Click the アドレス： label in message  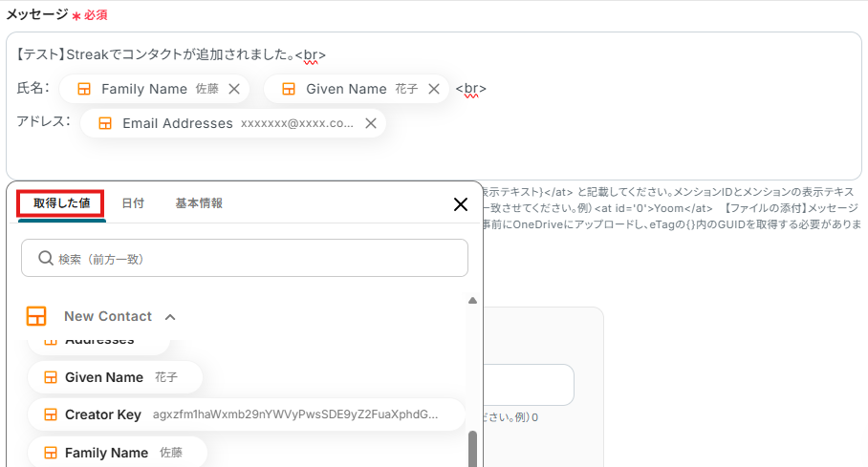coord(44,121)
